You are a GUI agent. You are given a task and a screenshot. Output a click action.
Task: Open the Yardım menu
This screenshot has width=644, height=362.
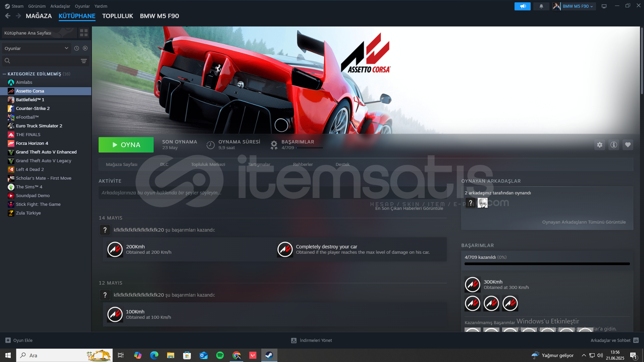[101, 6]
